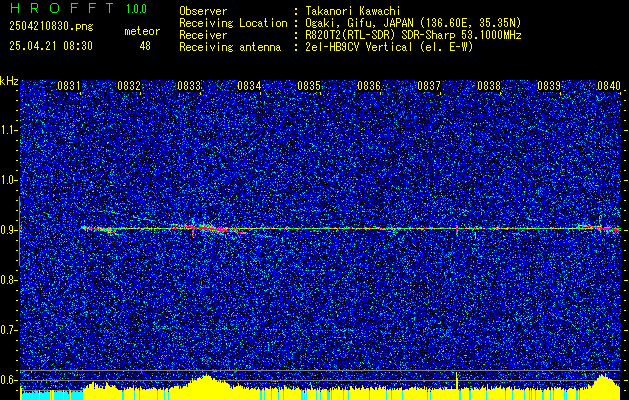Click the 'Receiving antenna' field label
The image size is (629, 400).
point(230,47)
